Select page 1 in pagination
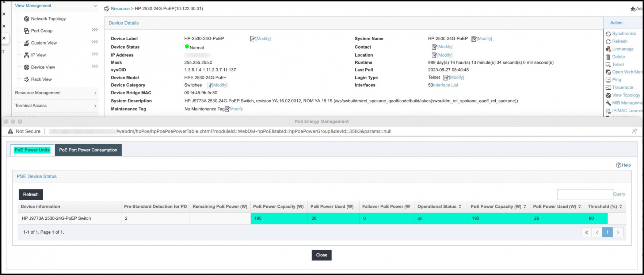 coord(607,232)
